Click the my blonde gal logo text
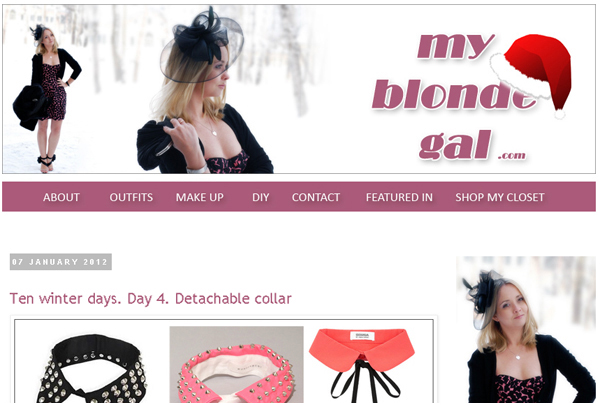The height and width of the screenshot is (405, 600). pyautogui.click(x=452, y=96)
